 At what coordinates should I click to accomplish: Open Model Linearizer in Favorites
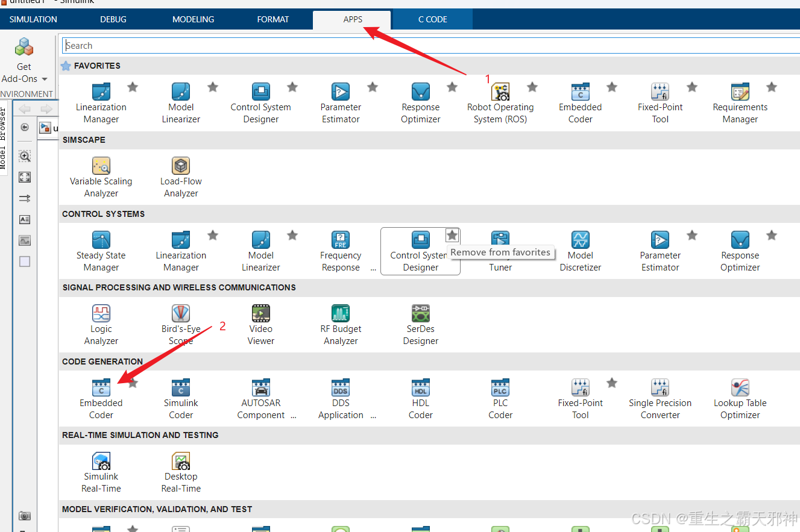[181, 103]
